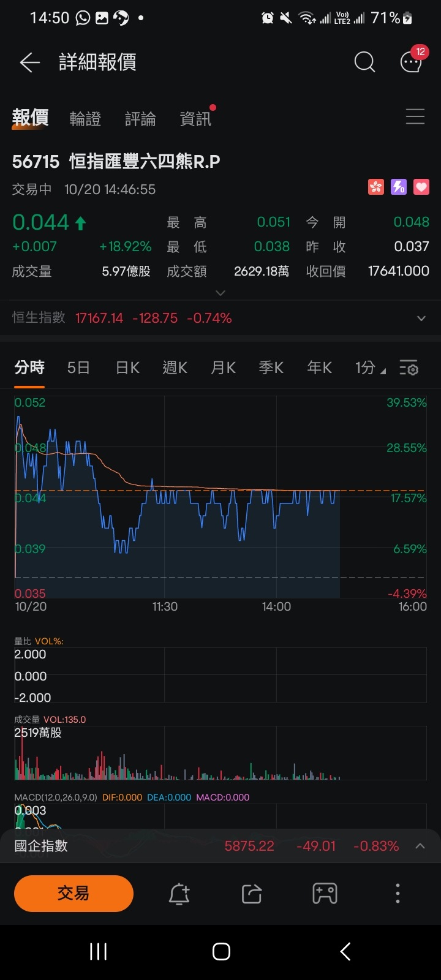The height and width of the screenshot is (980, 441).
Task: Open chart settings gear icon
Action: click(409, 368)
